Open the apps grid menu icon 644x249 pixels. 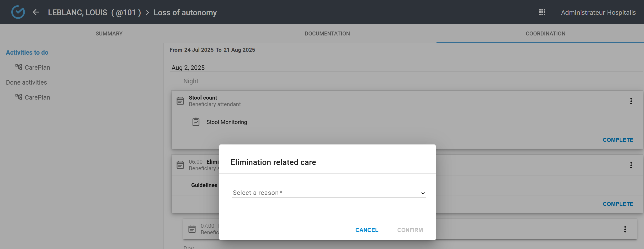click(542, 12)
